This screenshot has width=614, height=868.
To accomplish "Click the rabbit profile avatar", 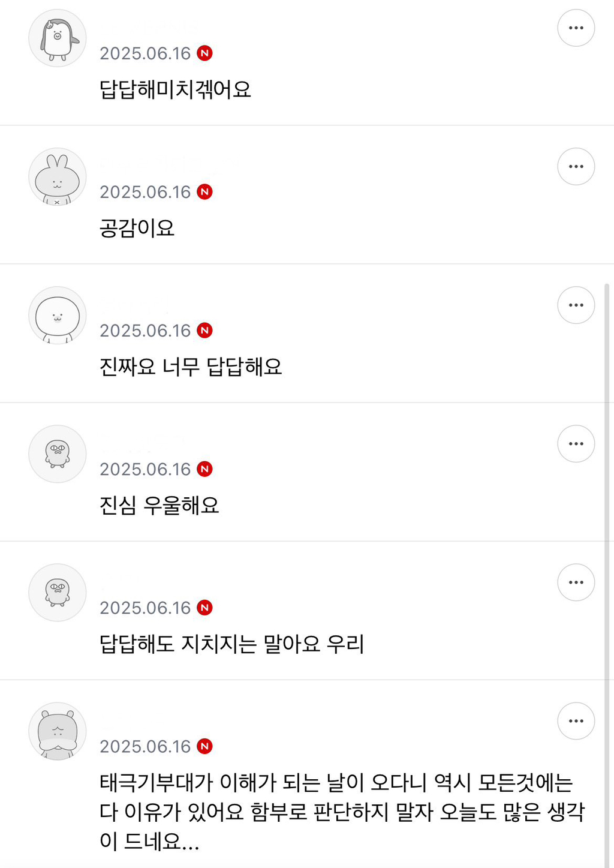I will (58, 177).
